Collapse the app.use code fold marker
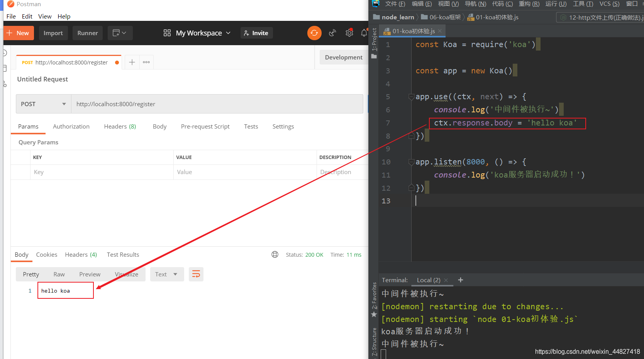The width and height of the screenshot is (644, 359). click(x=411, y=97)
